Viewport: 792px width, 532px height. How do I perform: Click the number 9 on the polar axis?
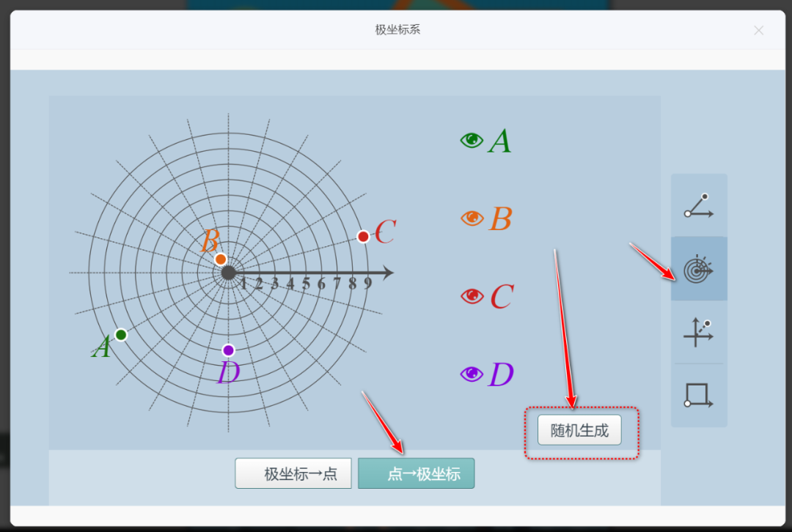pos(367,282)
